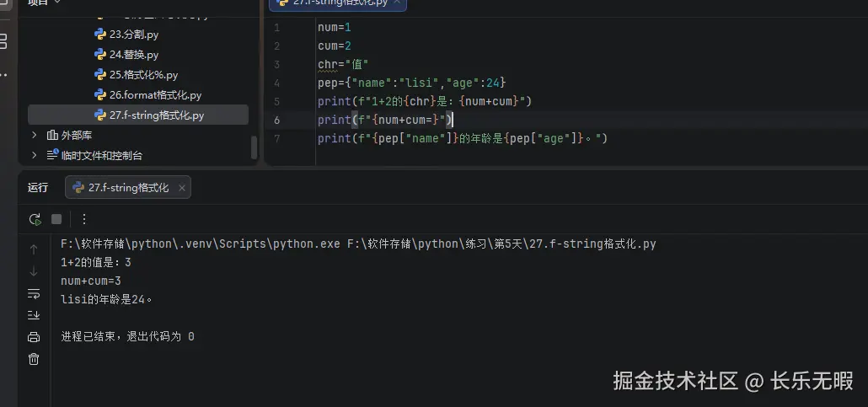This screenshot has width=868, height=407.
Task: Click 进程已结束，退出代码为 0 message
Action: tap(127, 336)
